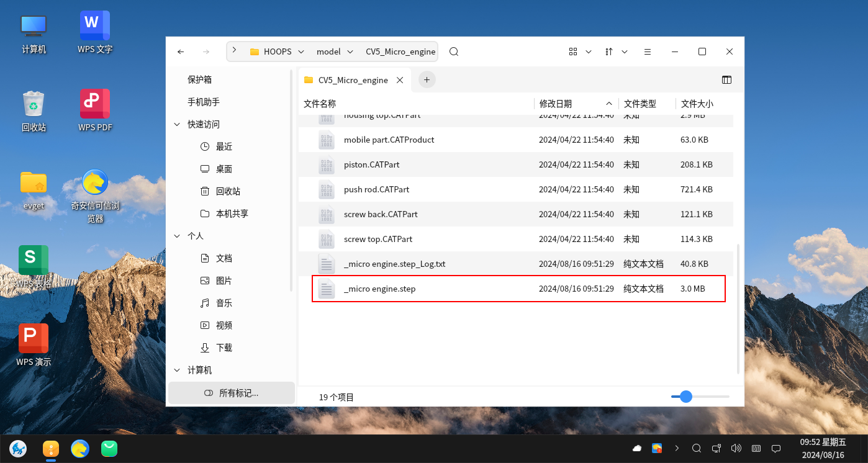The image size is (868, 463).
Task: Open the search magnifier in file manager
Action: [454, 52]
